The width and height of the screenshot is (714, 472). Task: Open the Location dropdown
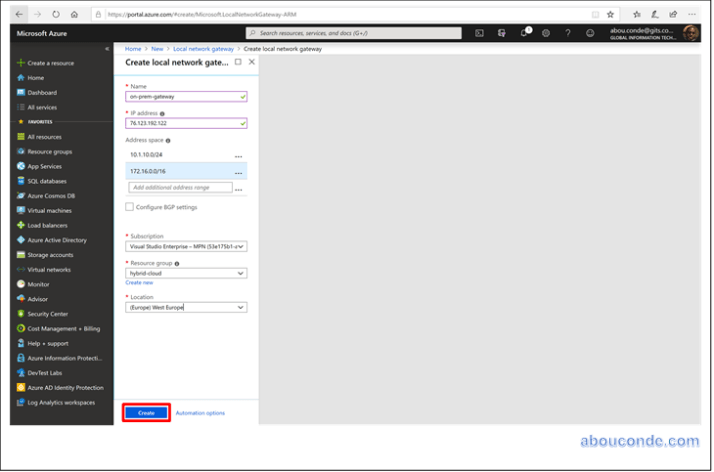(186, 307)
